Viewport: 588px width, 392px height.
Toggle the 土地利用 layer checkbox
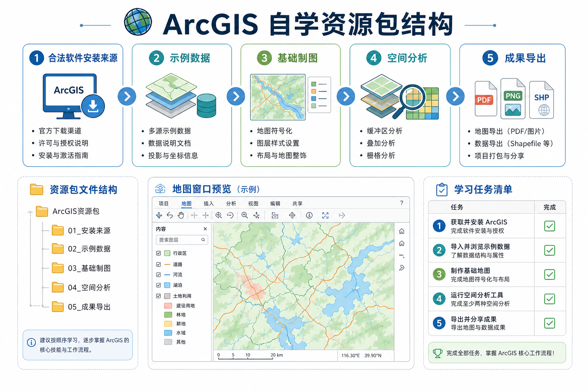pyautogui.click(x=158, y=296)
